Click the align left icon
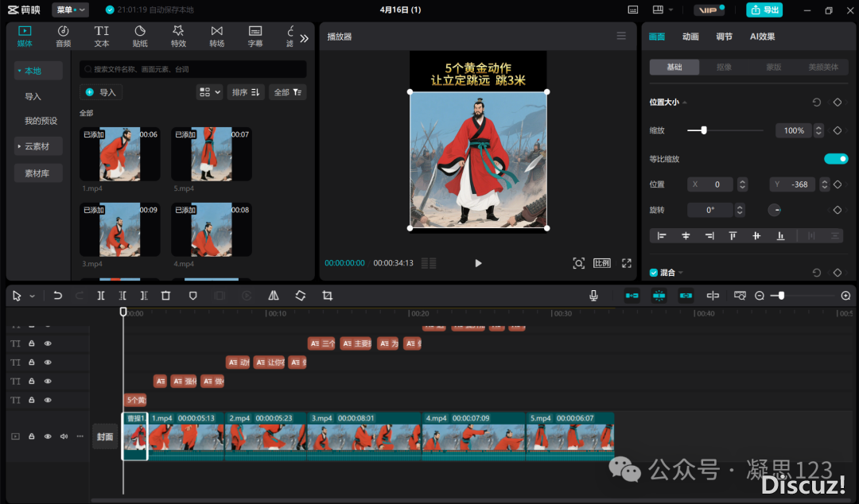 click(x=662, y=236)
